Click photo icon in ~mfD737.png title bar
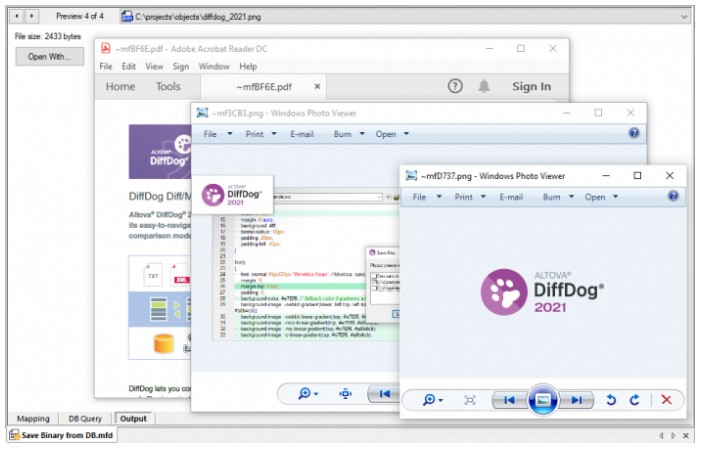This screenshot has height=450, width=703. (x=411, y=176)
